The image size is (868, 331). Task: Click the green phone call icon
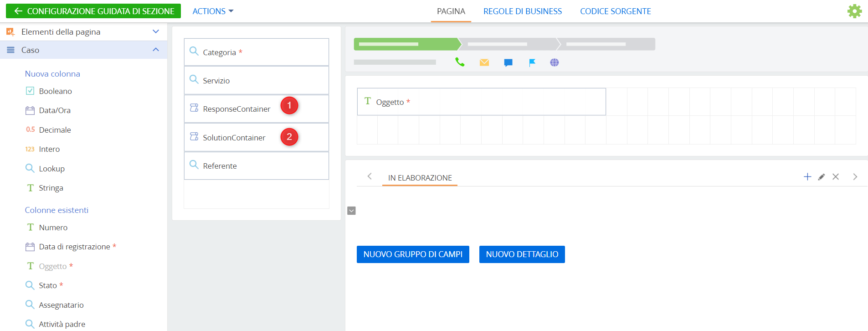(x=460, y=62)
